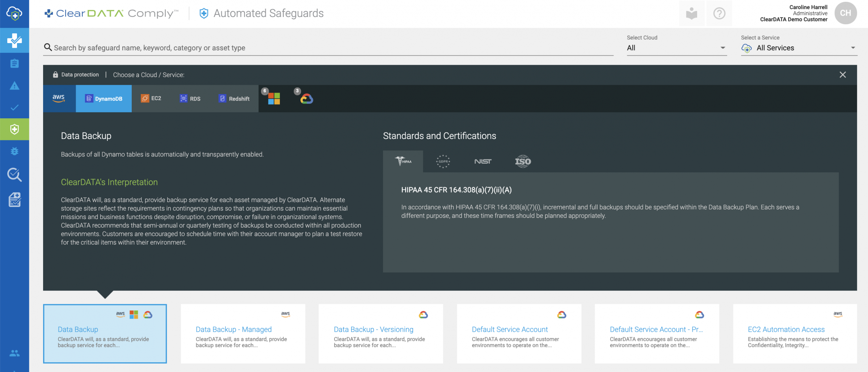
Task: Select the Microsoft Azure cloud icon
Action: tap(274, 98)
